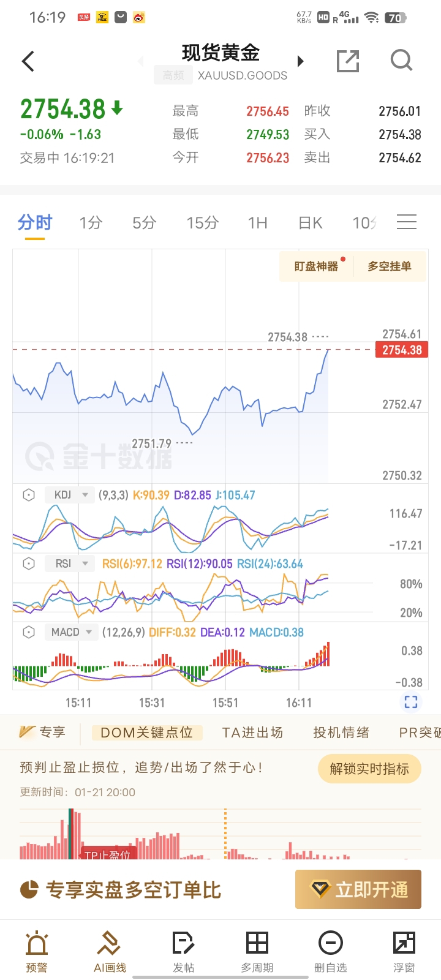Screen dimensions: 441x980
Task: Open the 多周期 multi-period view
Action: (x=257, y=951)
